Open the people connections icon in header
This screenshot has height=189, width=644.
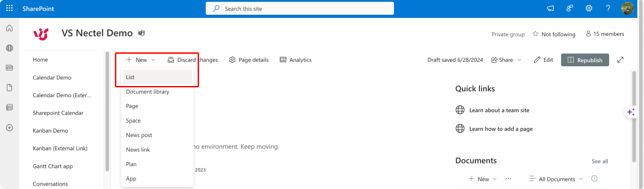(x=570, y=9)
